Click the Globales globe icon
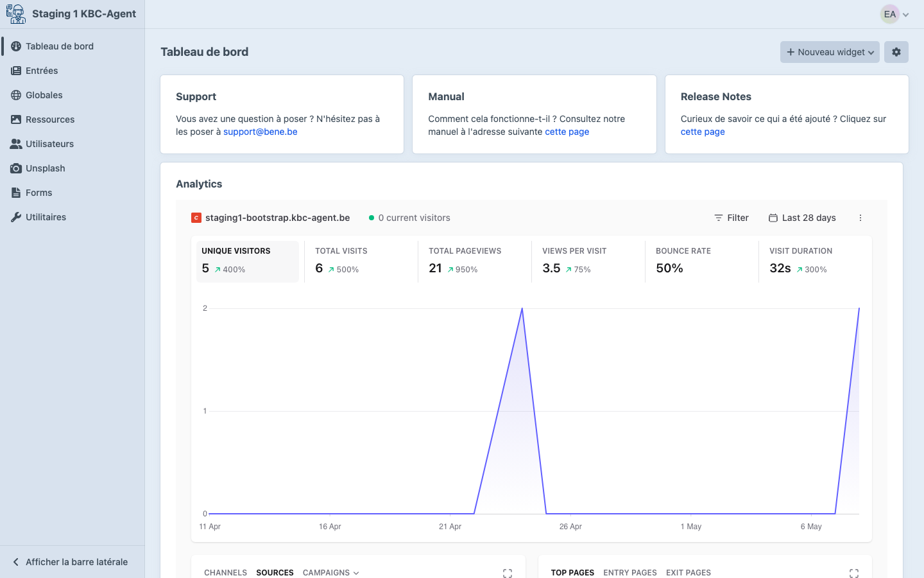This screenshot has width=924, height=578. pyautogui.click(x=16, y=95)
